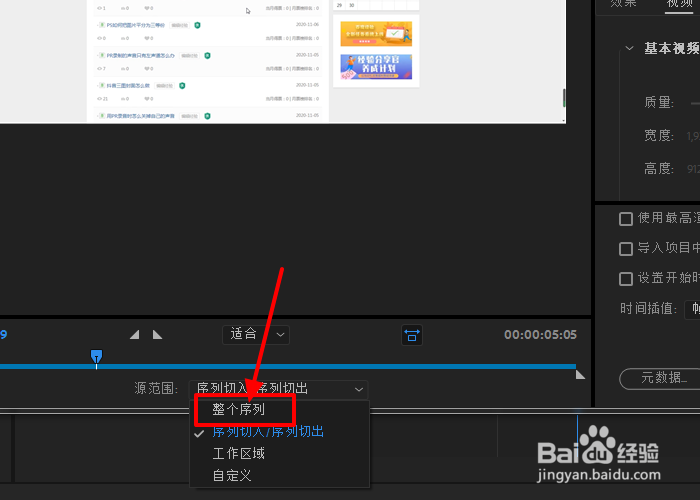This screenshot has width=700, height=500.
Task: Click the 00:00:05:05 duration timecode
Action: pos(540,335)
